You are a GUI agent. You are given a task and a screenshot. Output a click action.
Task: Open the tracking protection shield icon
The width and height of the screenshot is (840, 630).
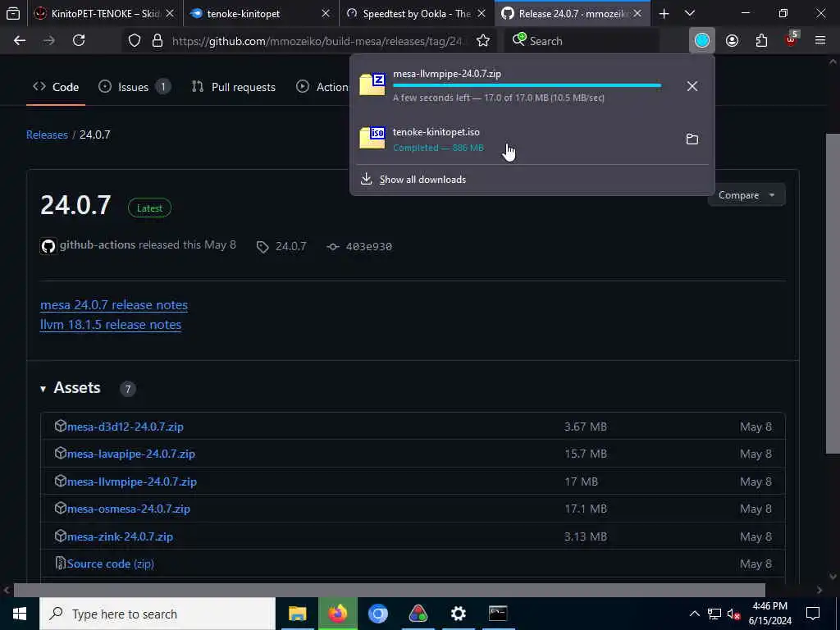tap(135, 41)
